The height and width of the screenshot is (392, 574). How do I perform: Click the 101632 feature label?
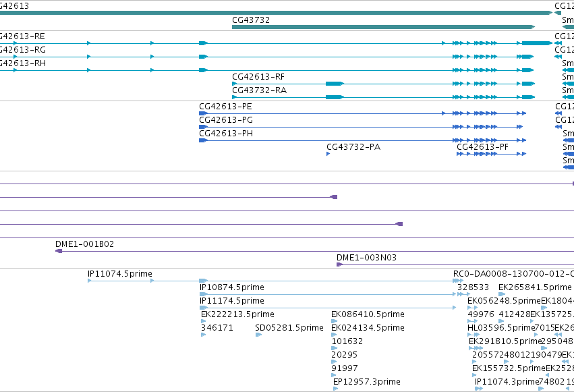tap(347, 341)
